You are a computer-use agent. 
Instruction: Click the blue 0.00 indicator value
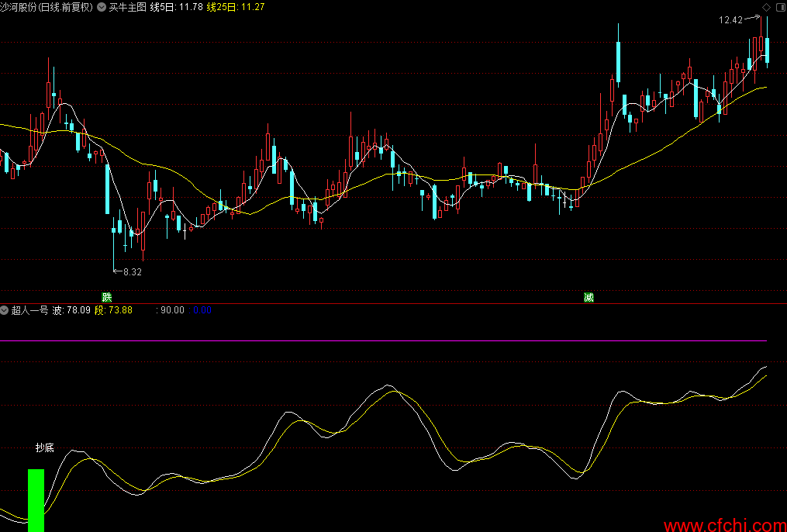[201, 310]
